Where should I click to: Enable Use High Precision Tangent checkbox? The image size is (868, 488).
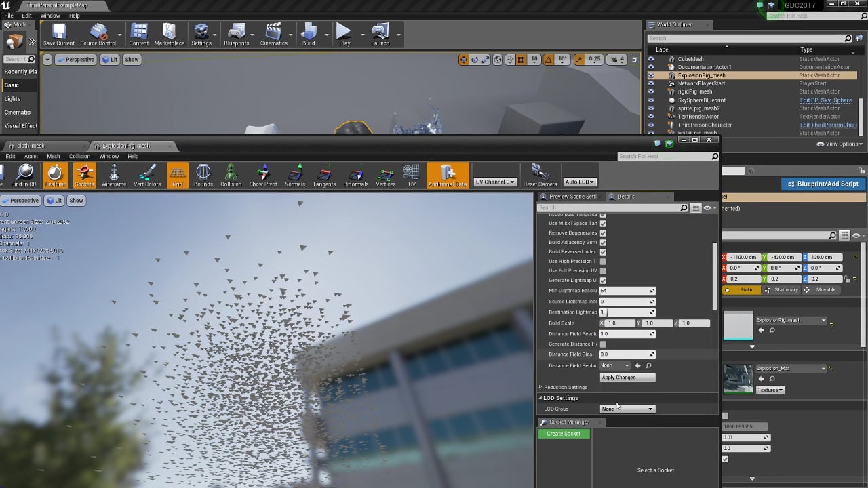[x=603, y=261]
